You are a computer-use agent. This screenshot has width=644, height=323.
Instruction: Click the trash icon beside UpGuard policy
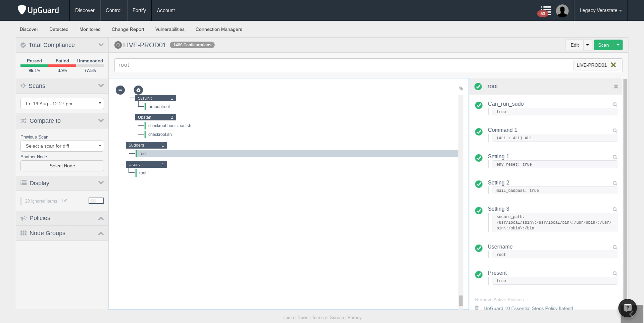coord(477,308)
